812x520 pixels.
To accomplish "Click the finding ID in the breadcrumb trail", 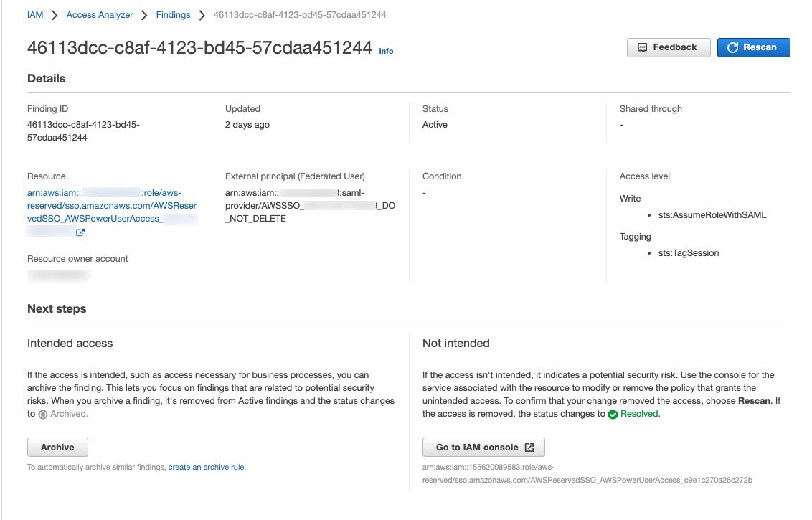I will (x=300, y=15).
